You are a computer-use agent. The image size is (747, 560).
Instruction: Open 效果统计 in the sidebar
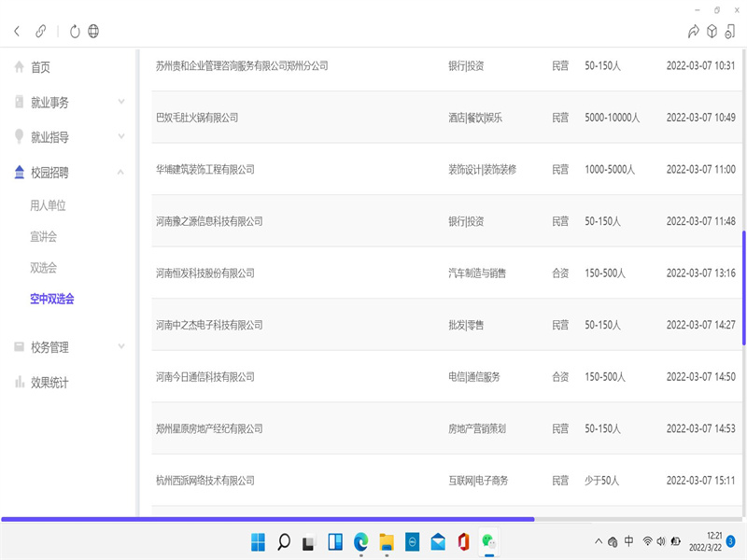(x=49, y=382)
